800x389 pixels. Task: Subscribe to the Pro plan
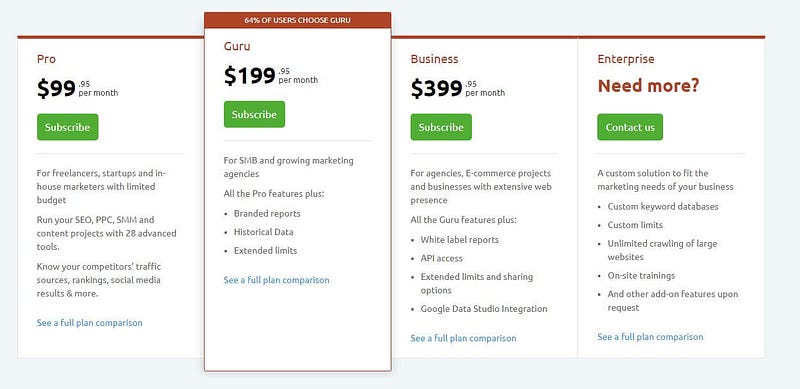[67, 127]
